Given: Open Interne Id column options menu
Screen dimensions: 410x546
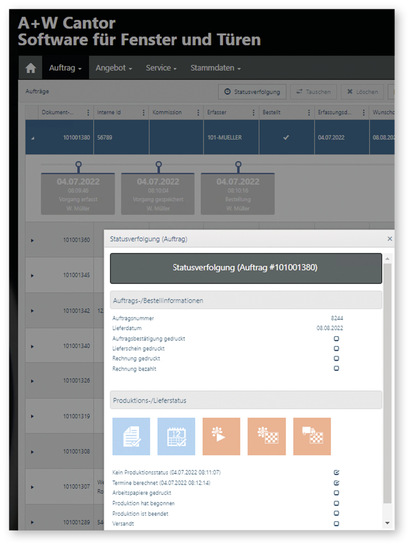Looking at the screenshot, I should pos(143,112).
